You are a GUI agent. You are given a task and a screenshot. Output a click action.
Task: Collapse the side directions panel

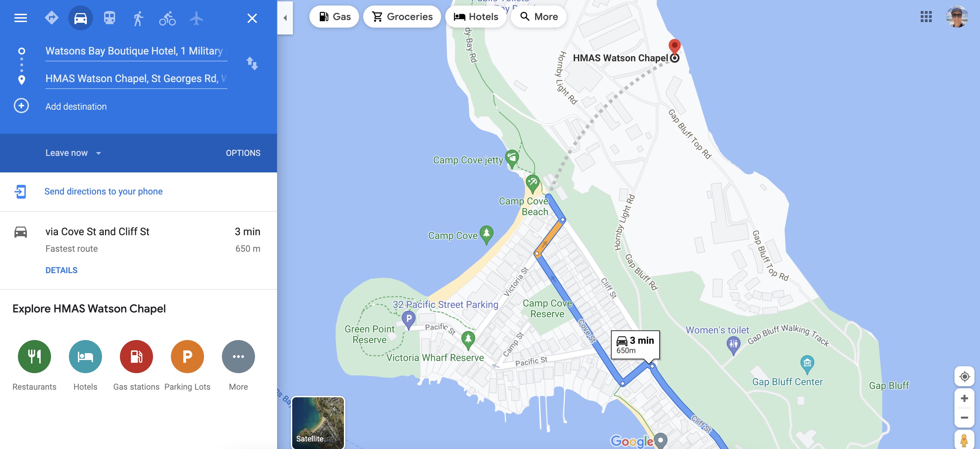(285, 18)
